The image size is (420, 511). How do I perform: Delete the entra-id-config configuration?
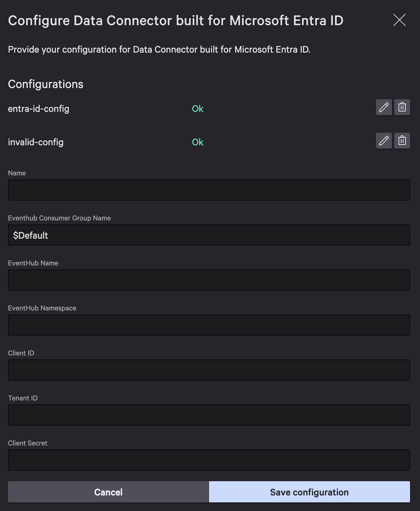(402, 107)
